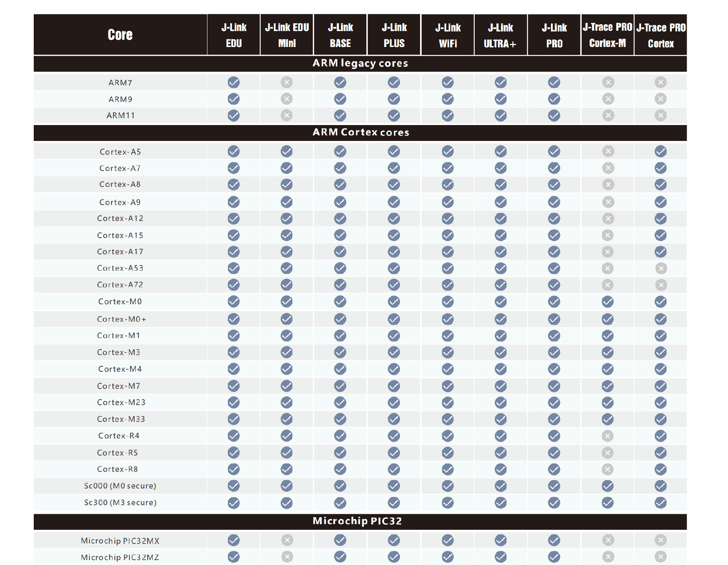Click the Cortex-M1 checkmark under J-Link EDU Mini
Viewport: 728px width, 565px height.
point(287,336)
